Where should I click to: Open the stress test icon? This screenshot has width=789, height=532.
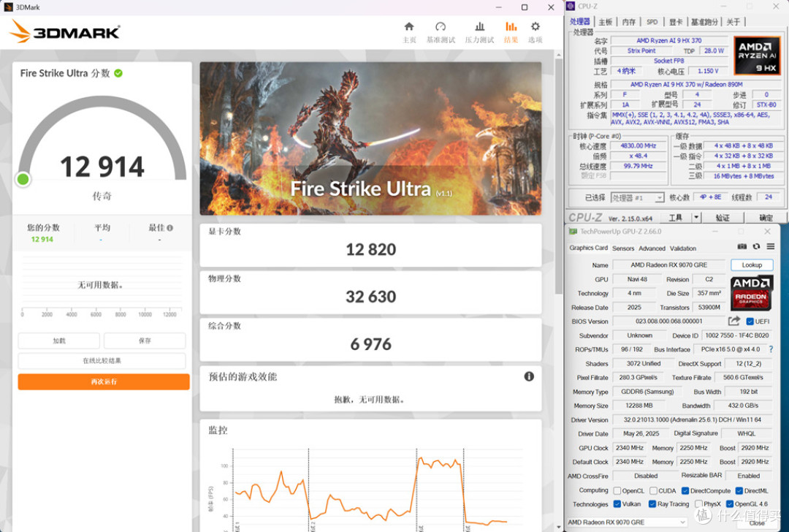[479, 27]
